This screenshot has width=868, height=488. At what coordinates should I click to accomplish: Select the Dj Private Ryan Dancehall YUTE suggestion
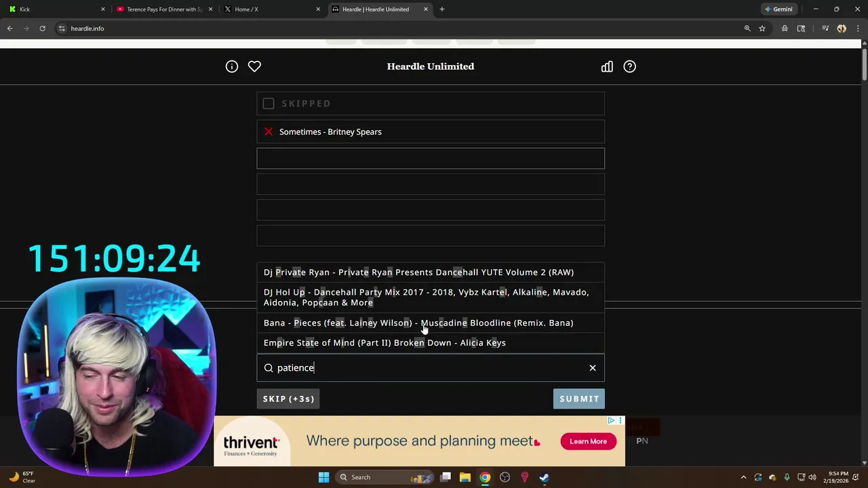(431, 272)
